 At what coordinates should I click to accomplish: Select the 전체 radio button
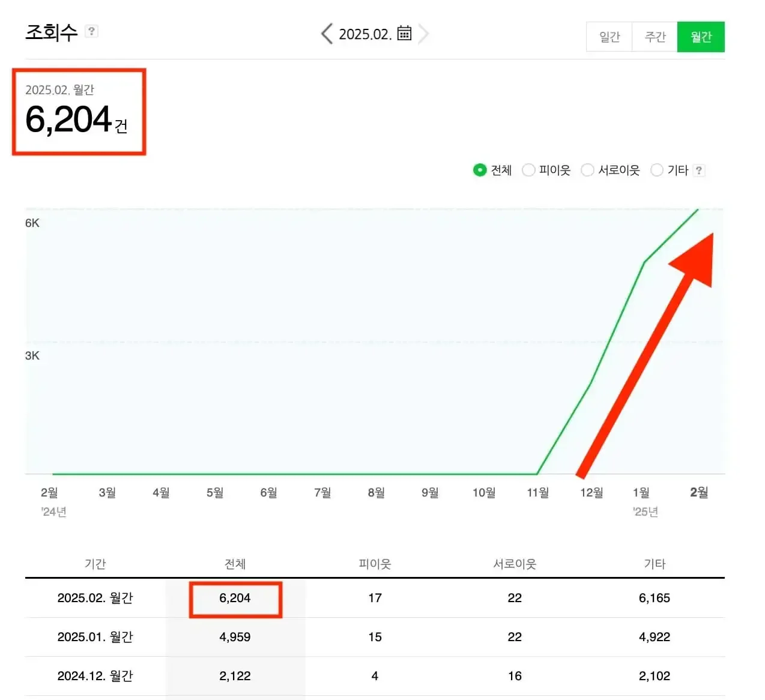pyautogui.click(x=479, y=170)
